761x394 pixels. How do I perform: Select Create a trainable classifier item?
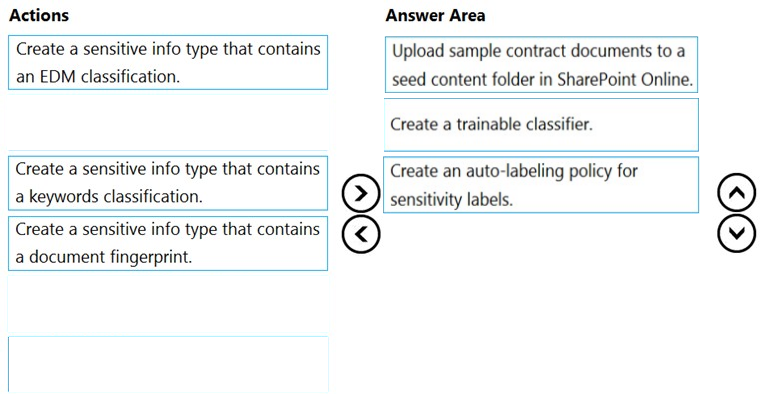[x=541, y=125]
